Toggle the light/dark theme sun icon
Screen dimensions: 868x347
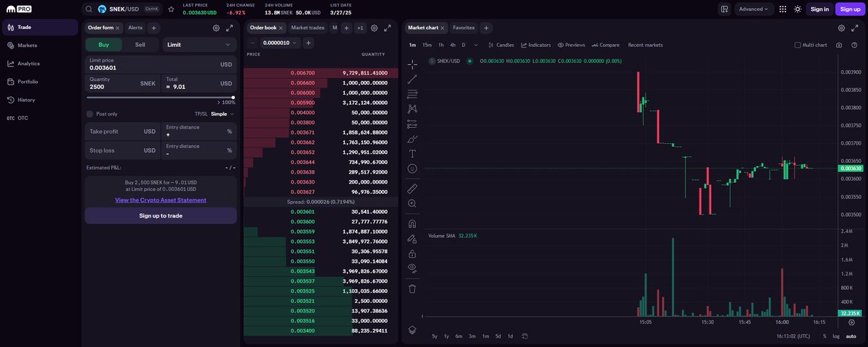click(x=797, y=9)
